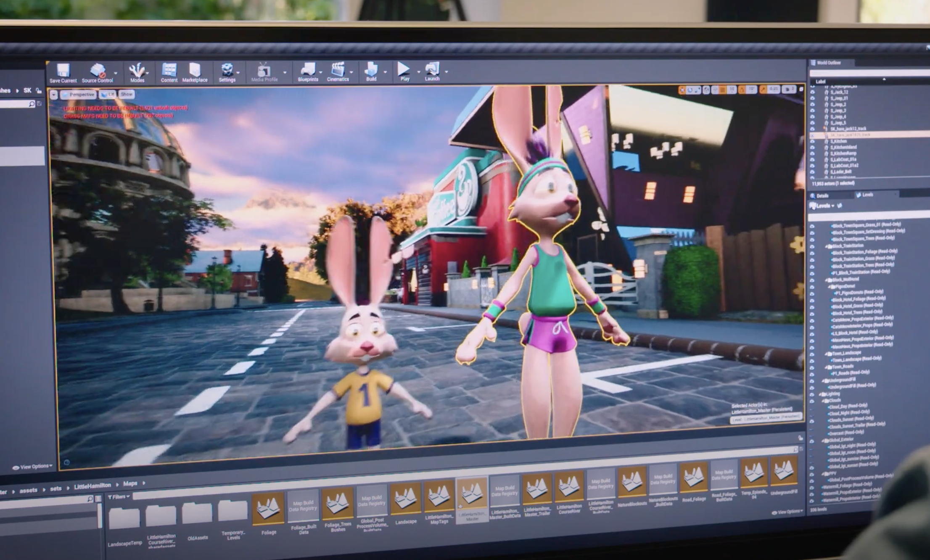930x560 pixels.
Task: Toggle visibility of S_LabCoat_01a actor
Action: pyautogui.click(x=812, y=160)
